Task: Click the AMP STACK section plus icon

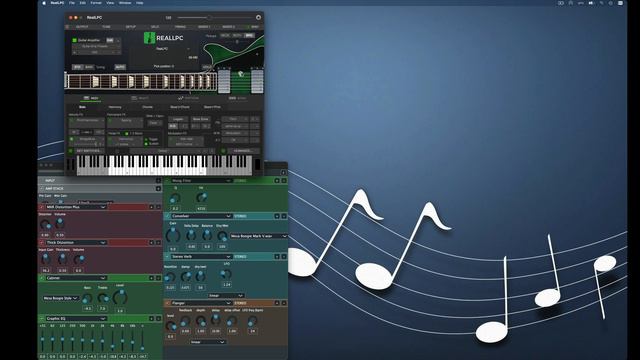Action: (158, 189)
